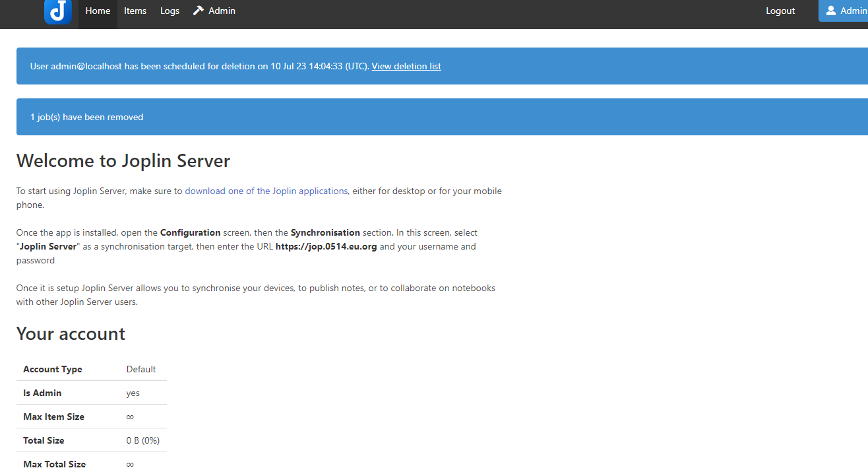Screen dimensions: 868x472
Task: Click the Welcome to Joplin Server heading
Action: click(123, 160)
